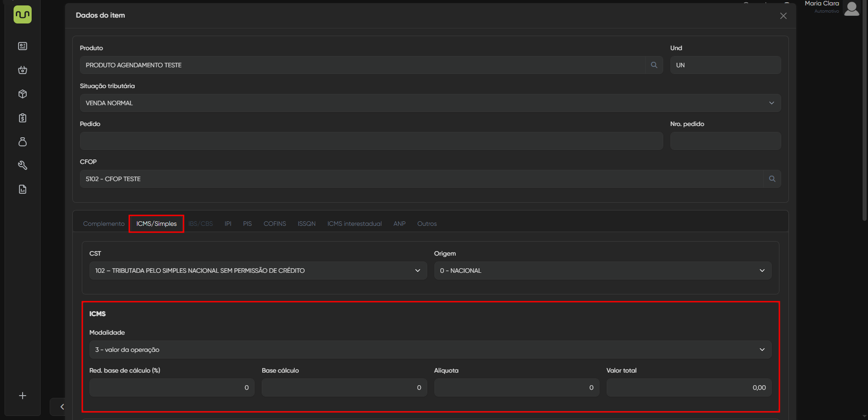Open the shopping basket sidebar icon
The image size is (868, 420).
pyautogui.click(x=23, y=70)
